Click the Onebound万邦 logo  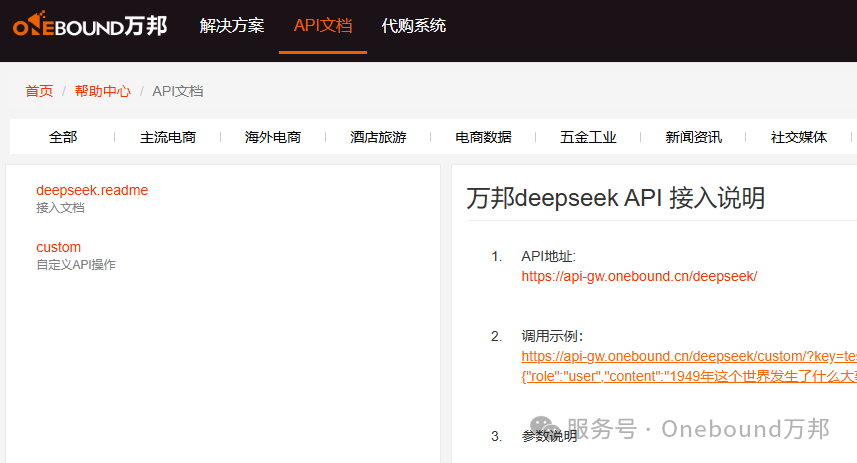point(90,25)
